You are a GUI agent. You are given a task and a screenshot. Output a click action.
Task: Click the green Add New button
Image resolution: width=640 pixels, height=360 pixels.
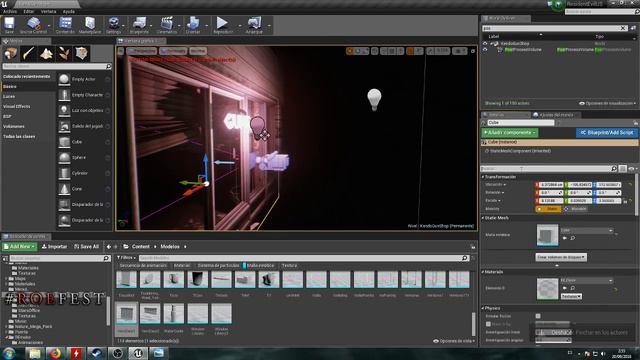tap(19, 247)
